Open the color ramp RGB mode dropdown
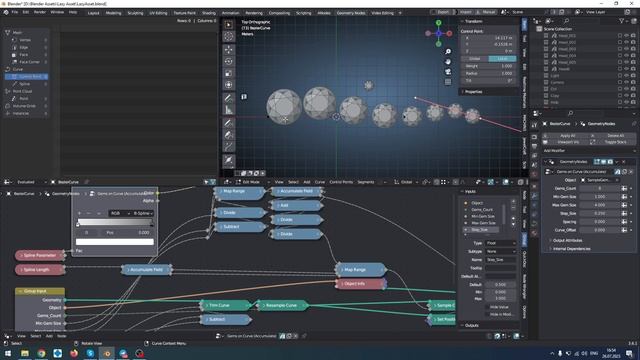This screenshot has width=640, height=360. tap(119, 213)
